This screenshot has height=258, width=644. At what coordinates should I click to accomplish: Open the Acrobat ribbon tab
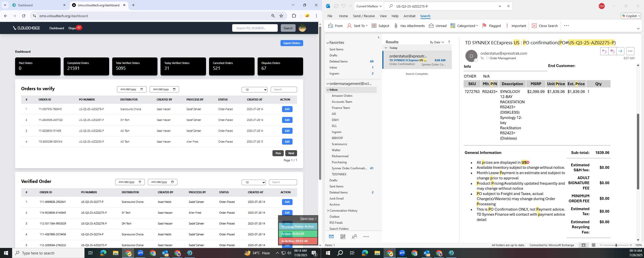click(x=409, y=16)
